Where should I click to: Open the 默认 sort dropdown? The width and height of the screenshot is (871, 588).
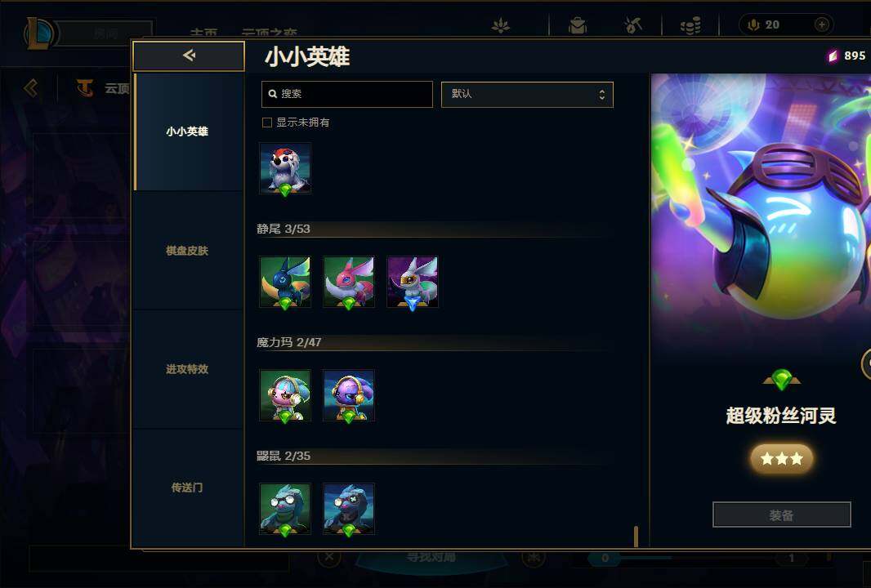(x=527, y=95)
